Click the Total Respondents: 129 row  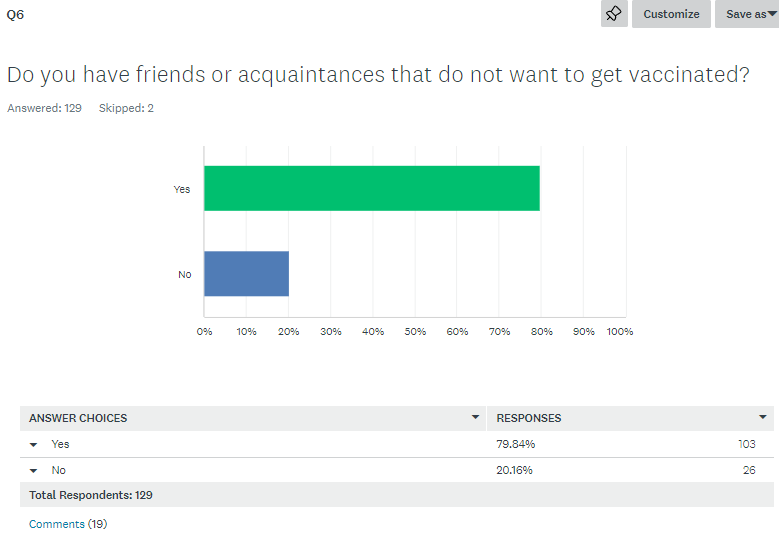click(91, 495)
